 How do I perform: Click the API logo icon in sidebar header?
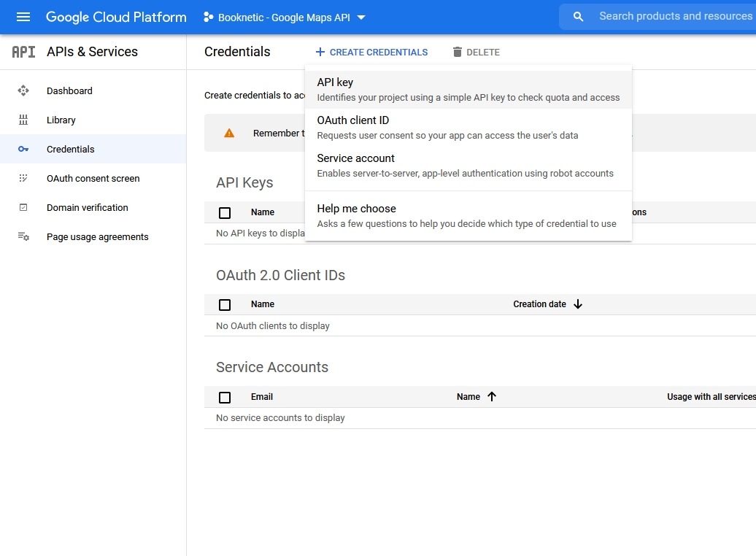coord(23,52)
